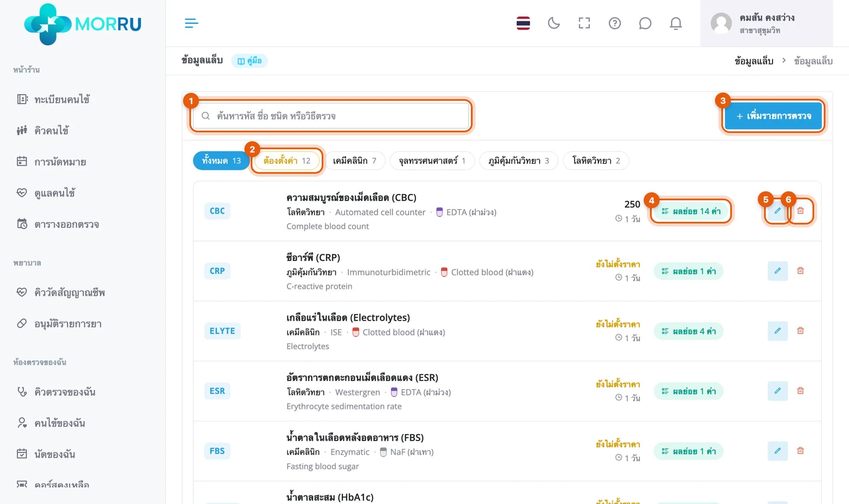849x504 pixels.
Task: Delete the CBC test with trash icon
Action: click(800, 211)
